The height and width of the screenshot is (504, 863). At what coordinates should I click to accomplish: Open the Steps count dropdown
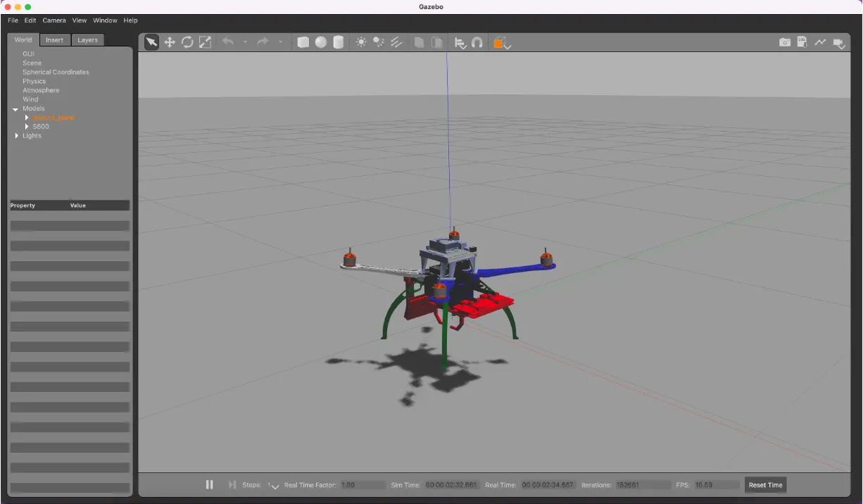274,486
